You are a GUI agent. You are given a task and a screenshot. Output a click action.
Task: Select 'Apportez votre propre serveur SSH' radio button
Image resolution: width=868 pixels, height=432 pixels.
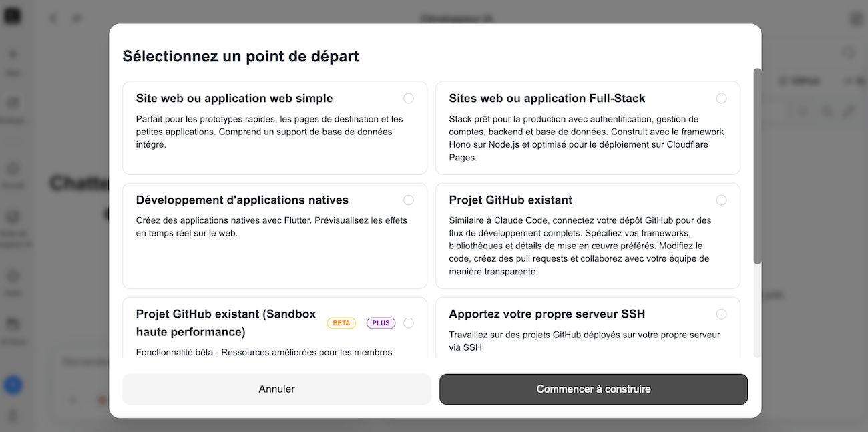(x=721, y=314)
